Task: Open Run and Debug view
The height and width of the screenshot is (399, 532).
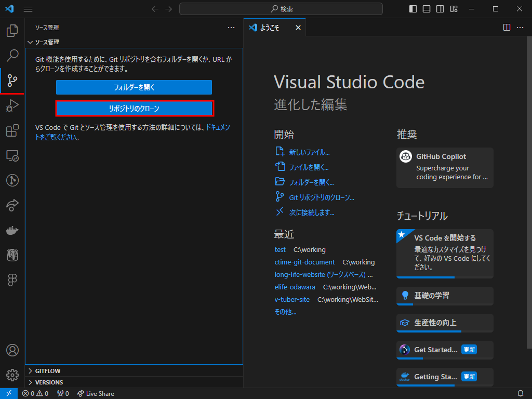Action: [x=12, y=105]
